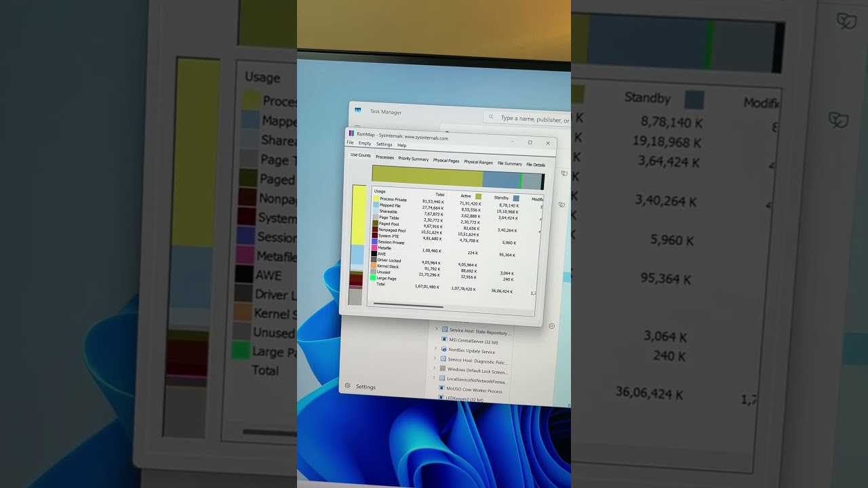
Task: Click the Kernel Stack orange color swatch
Action: 374,266
